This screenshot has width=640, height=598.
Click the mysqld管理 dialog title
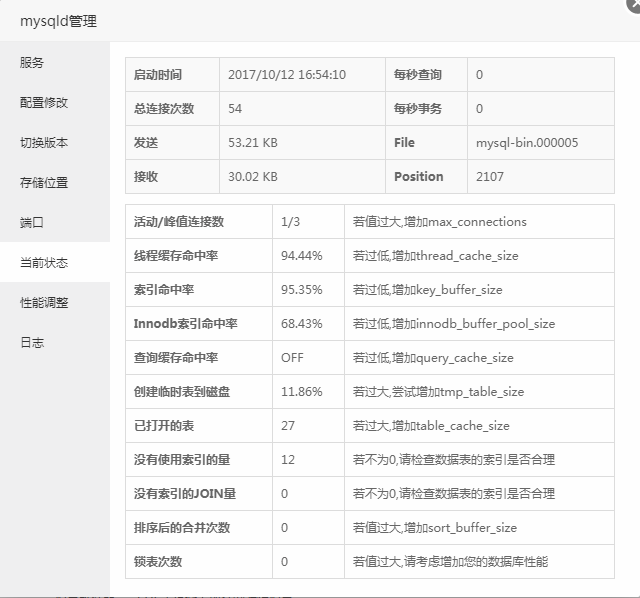[x=58, y=21]
